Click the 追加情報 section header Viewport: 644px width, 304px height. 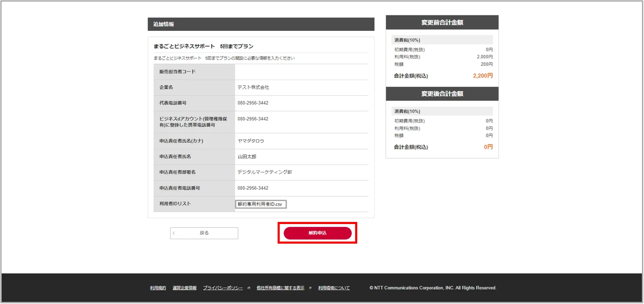tap(261, 24)
